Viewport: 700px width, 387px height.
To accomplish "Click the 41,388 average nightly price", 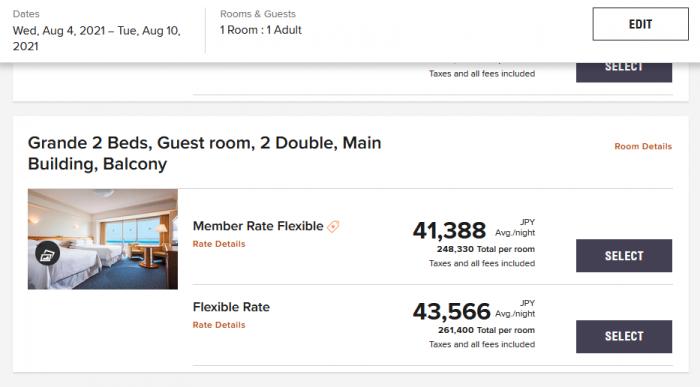I will point(449,231).
